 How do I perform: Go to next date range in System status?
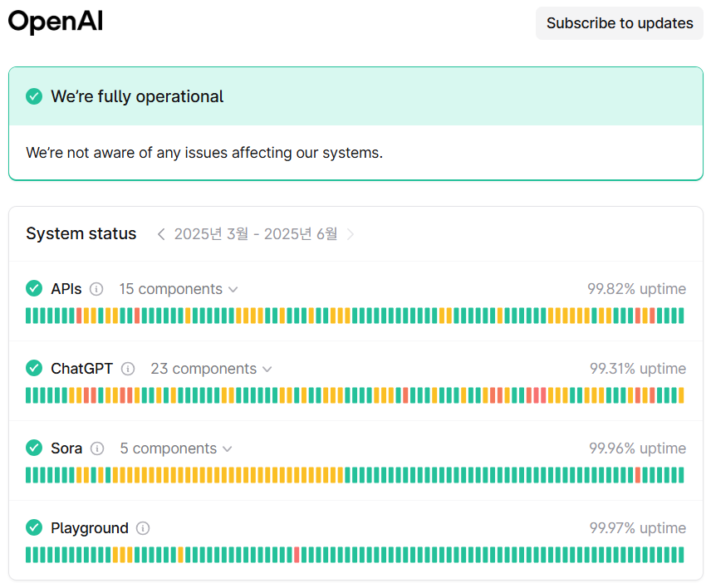coord(350,234)
